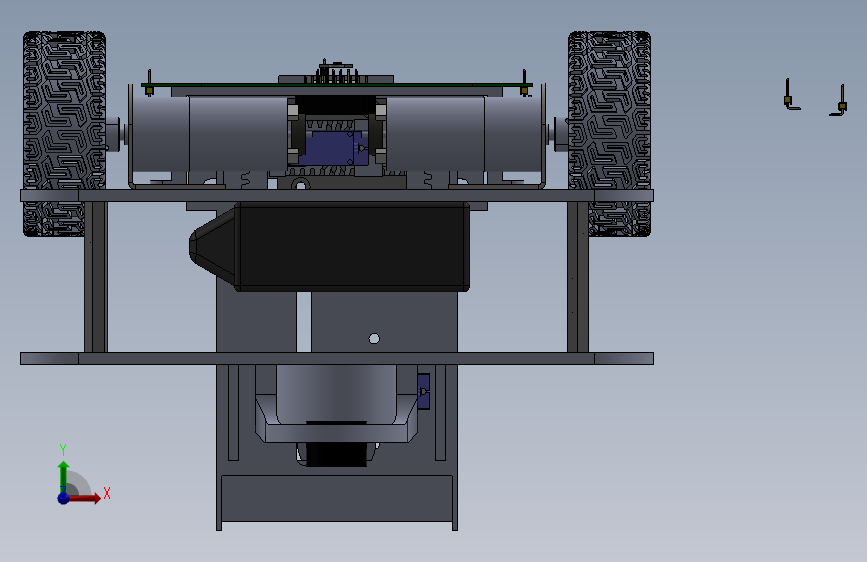The height and width of the screenshot is (562, 867).
Task: Click the blue Z axis ball on the triad
Action: [x=64, y=498]
